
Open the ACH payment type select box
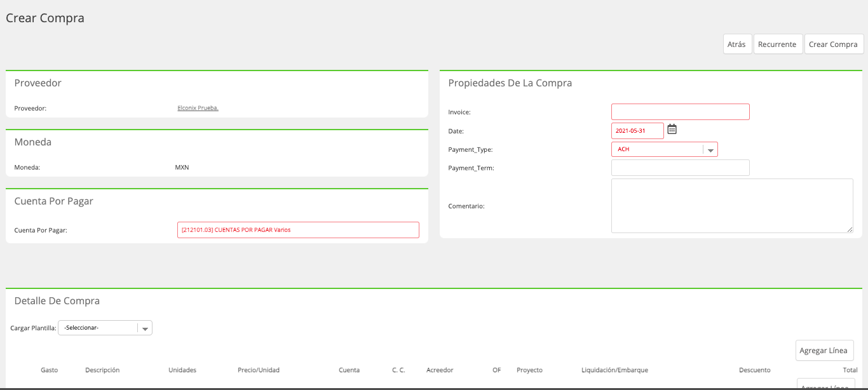(x=664, y=149)
